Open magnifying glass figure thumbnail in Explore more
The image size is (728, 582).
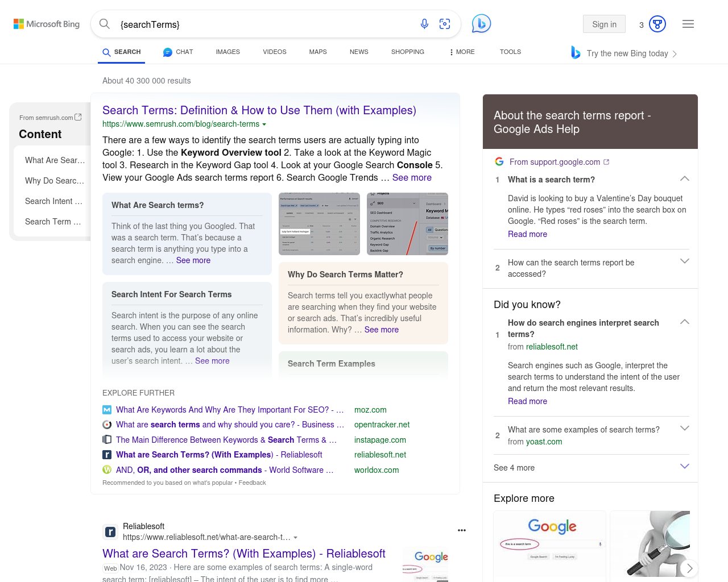[x=650, y=546]
